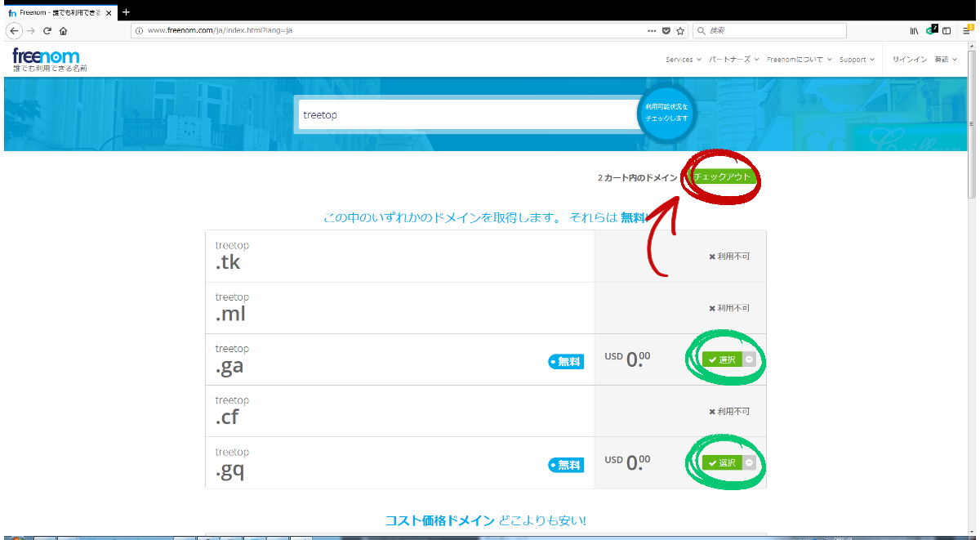Click the round availability check button

click(666, 113)
